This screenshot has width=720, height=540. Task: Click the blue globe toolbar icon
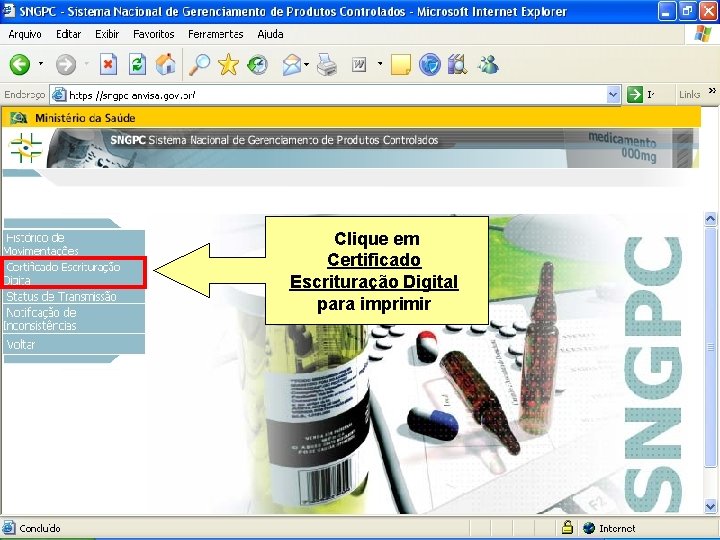coord(430,65)
